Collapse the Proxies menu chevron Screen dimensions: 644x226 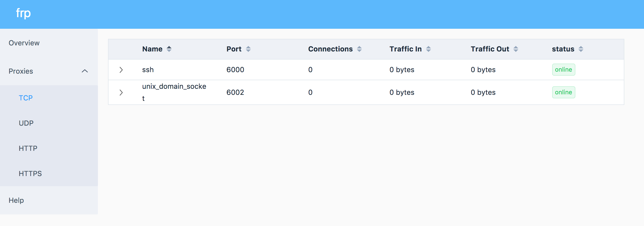85,71
